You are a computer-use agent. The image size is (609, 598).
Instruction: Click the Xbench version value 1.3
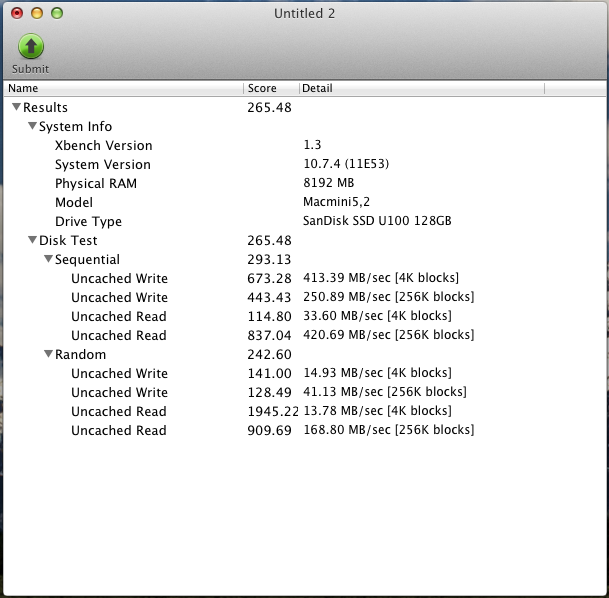(312, 144)
